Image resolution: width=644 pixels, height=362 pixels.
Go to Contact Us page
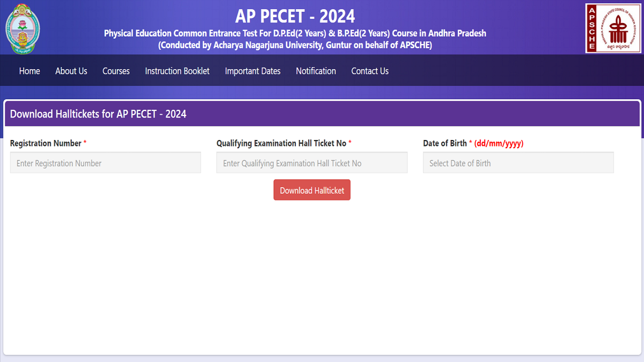(x=370, y=71)
